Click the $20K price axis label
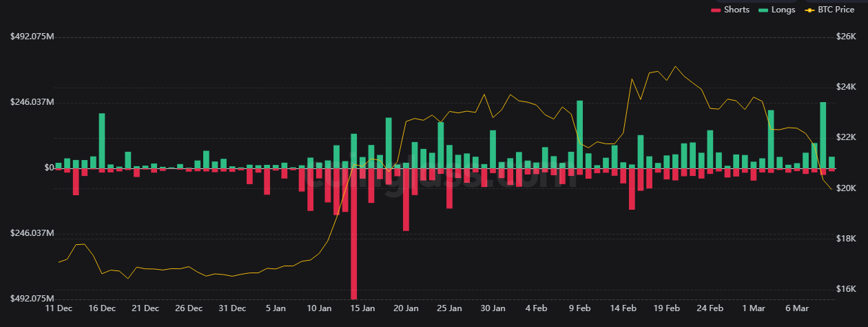 click(x=845, y=188)
